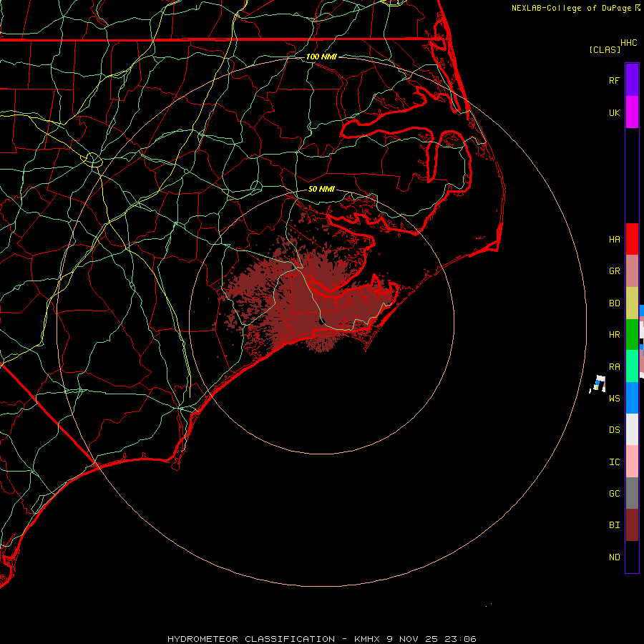The height and width of the screenshot is (644, 644).
Task: Click the GR legend color swatch
Action: pyautogui.click(x=632, y=271)
